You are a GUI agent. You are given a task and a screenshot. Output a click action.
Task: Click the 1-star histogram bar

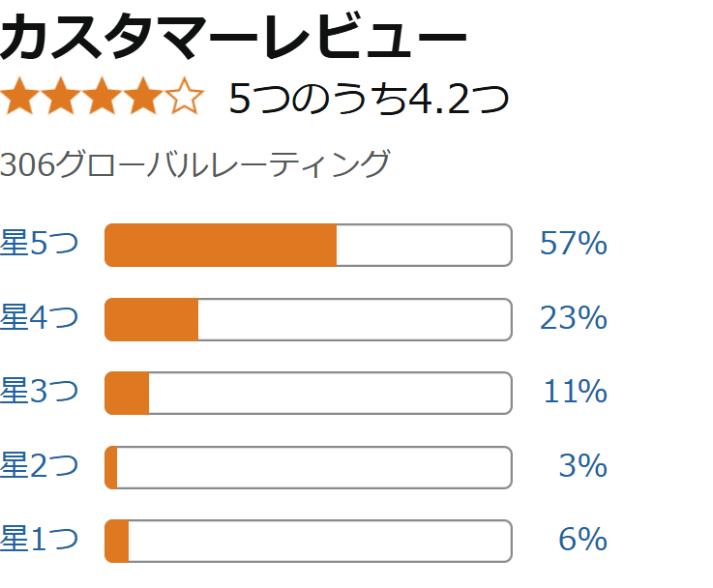(x=308, y=541)
